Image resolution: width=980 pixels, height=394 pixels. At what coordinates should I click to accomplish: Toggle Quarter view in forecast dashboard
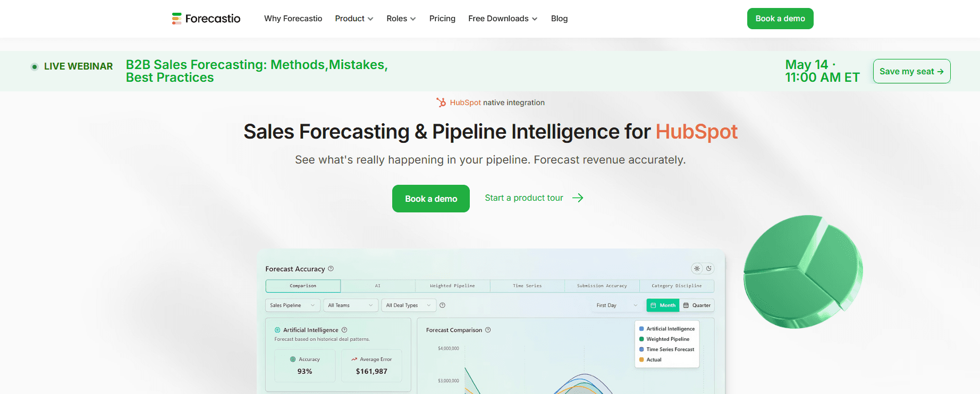[697, 305]
